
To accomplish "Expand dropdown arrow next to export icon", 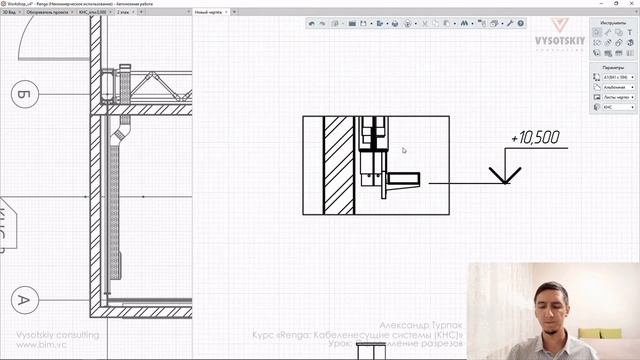I will pyautogui.click(x=387, y=24).
